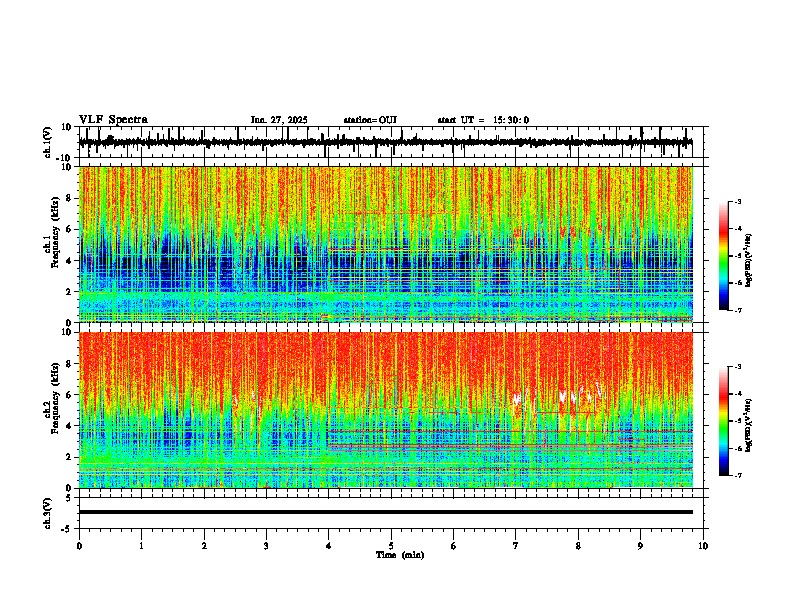Select the station=OUJ header label
This screenshot has width=792, height=612.
[370, 120]
